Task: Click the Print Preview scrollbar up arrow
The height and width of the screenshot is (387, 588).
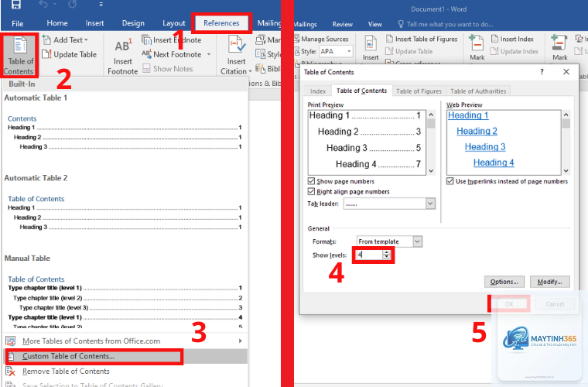Action: click(x=431, y=115)
